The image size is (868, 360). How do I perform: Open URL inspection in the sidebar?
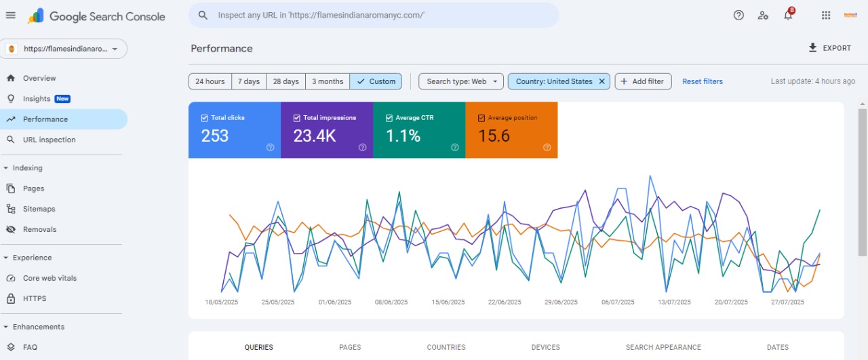click(49, 140)
